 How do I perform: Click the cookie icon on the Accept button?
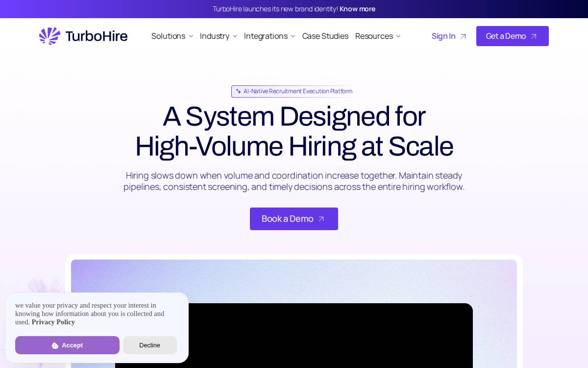[x=55, y=345]
